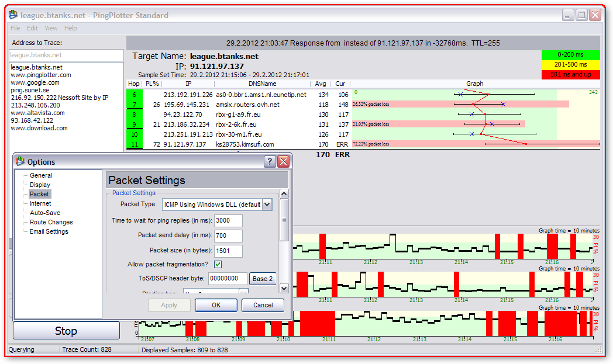Select Email Settings in options tree
The width and height of the screenshot is (613, 364).
point(49,231)
